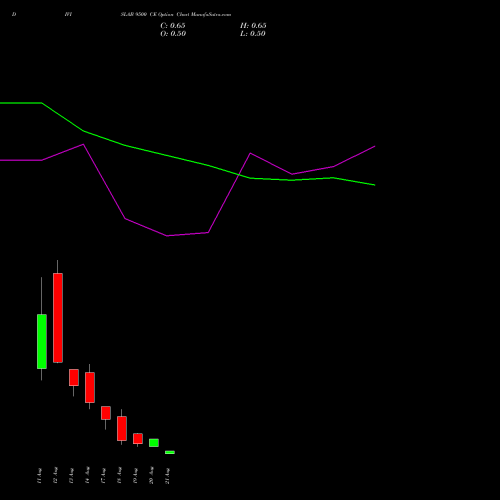Select the 20 Aug green candlestick
The image size is (500, 500).
pyautogui.click(x=154, y=443)
